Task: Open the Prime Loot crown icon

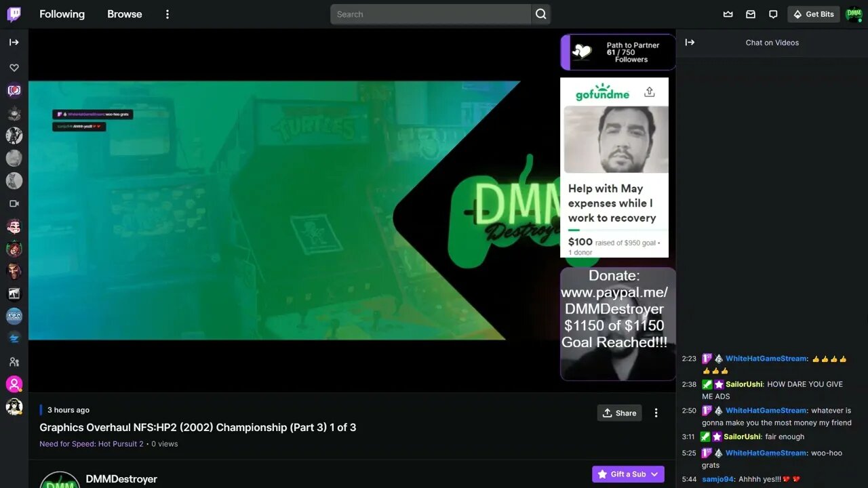Action: 728,14
